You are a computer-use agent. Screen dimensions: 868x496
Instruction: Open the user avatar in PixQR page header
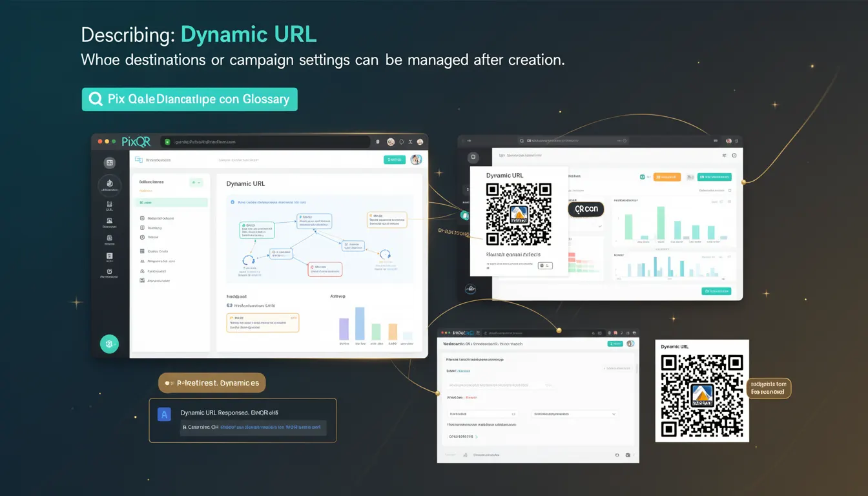pos(416,160)
